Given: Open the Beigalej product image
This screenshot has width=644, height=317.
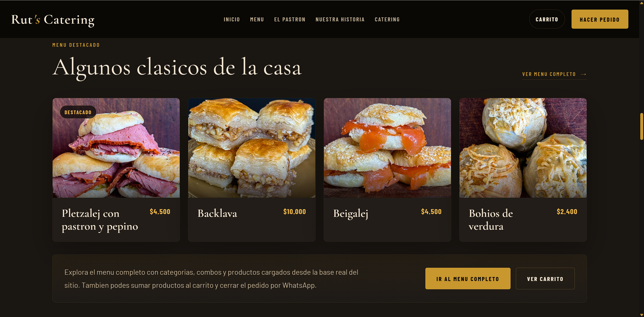Looking at the screenshot, I should click(387, 148).
